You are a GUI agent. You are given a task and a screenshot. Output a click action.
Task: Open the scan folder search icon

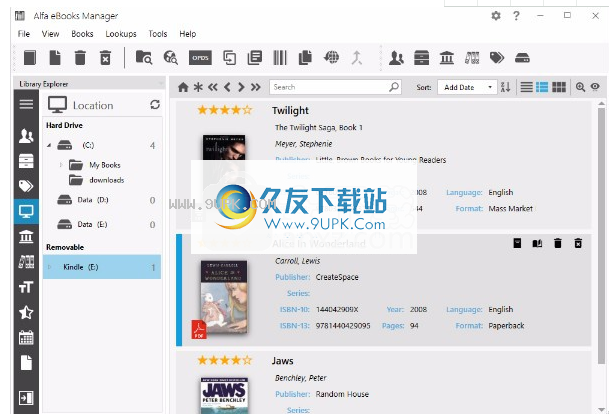144,57
